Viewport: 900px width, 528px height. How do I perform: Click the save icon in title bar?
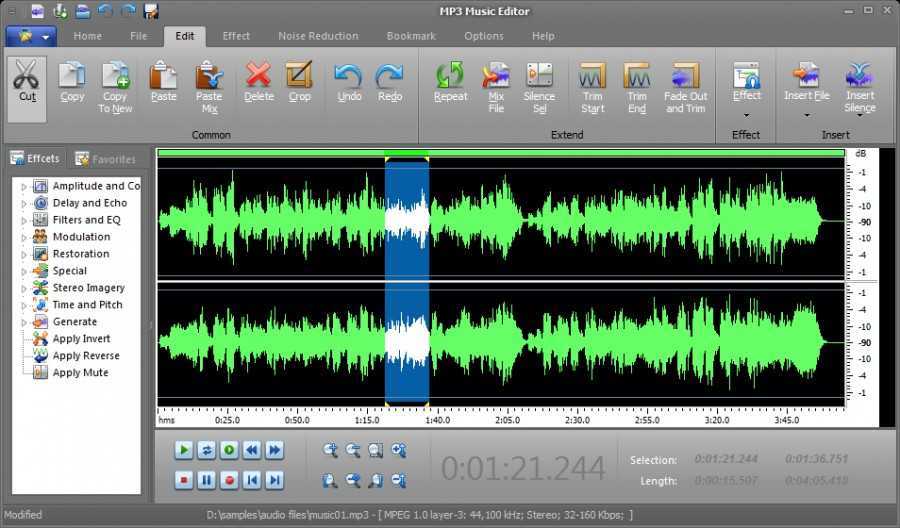151,11
